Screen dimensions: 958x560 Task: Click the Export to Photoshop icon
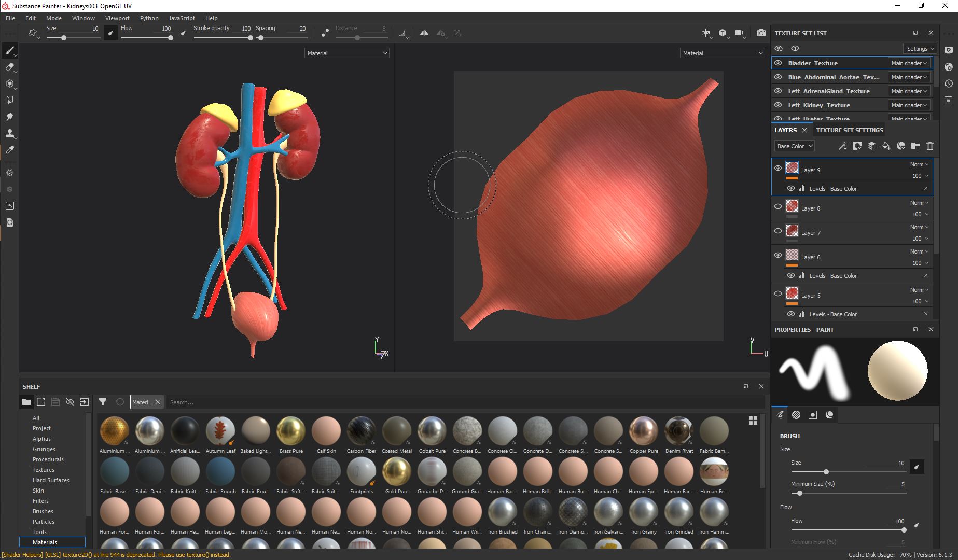[x=9, y=206]
